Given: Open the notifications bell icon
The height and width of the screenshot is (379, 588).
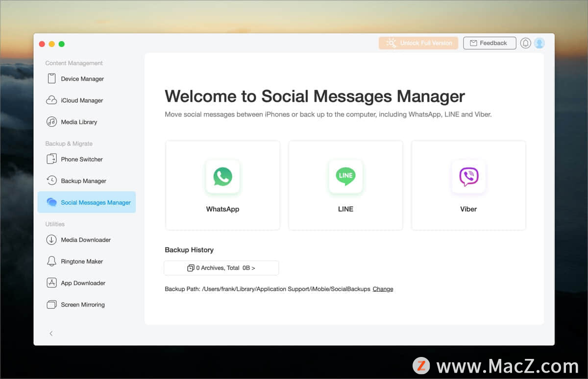Looking at the screenshot, I should pos(526,43).
